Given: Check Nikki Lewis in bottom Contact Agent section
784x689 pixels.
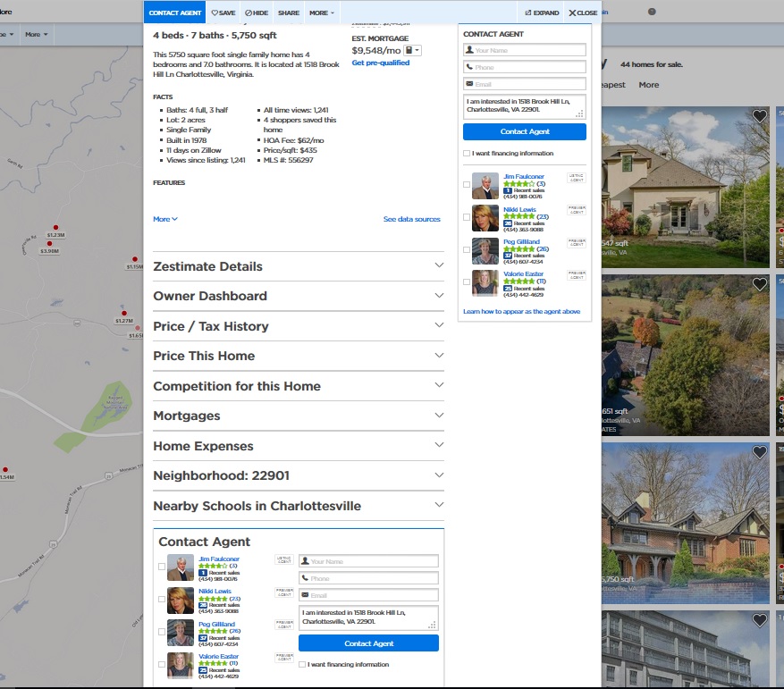Looking at the screenshot, I should coord(162,599).
